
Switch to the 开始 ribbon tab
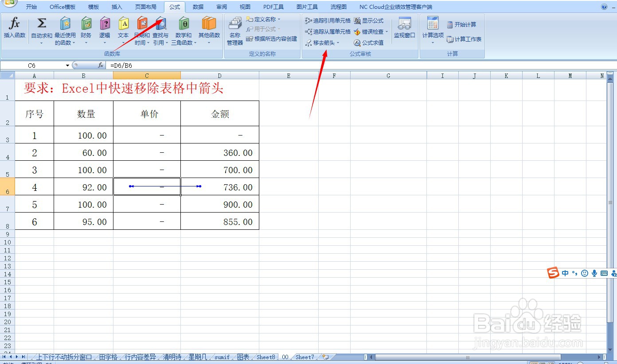[x=31, y=7]
